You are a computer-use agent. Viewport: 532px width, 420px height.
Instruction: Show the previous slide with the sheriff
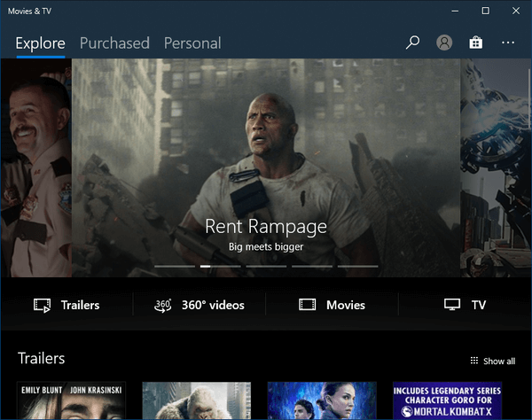(x=36, y=167)
